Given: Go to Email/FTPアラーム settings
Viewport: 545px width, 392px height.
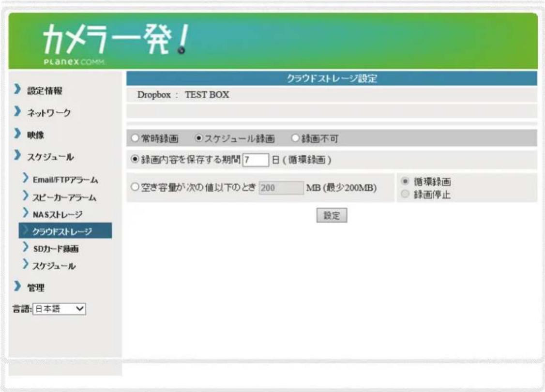Looking at the screenshot, I should [65, 180].
